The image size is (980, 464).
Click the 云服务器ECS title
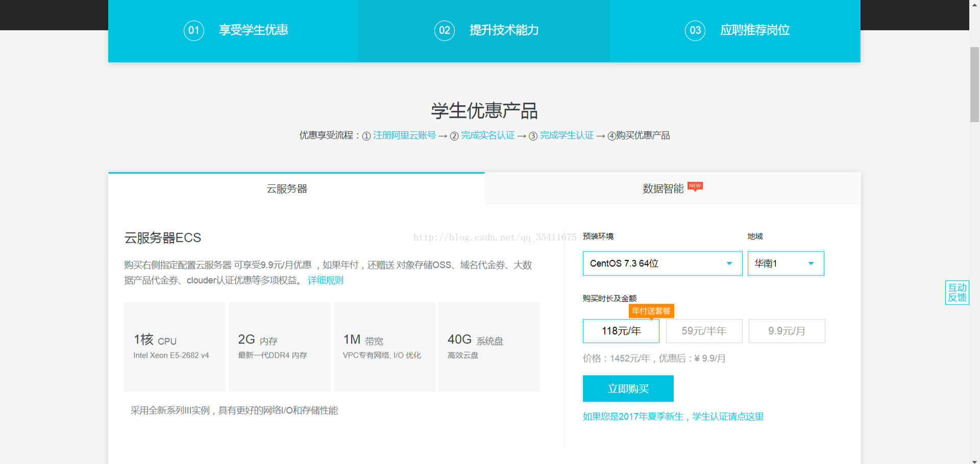pos(163,238)
